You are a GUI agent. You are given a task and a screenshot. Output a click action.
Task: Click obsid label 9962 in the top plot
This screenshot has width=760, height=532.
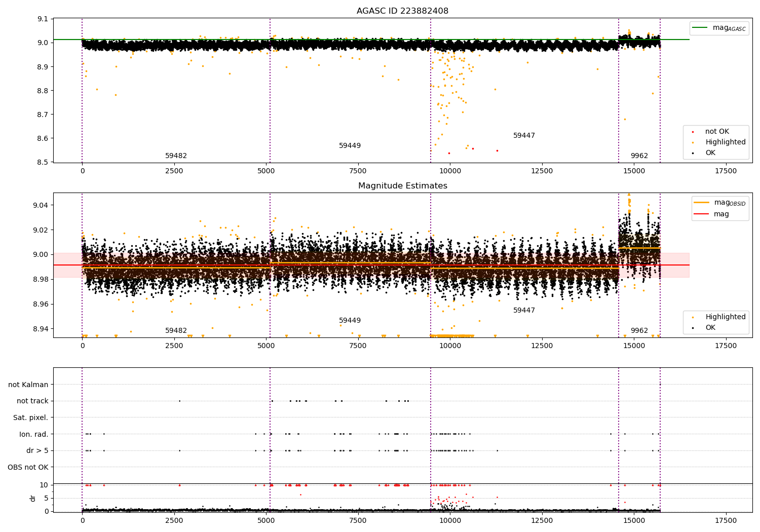tap(639, 156)
